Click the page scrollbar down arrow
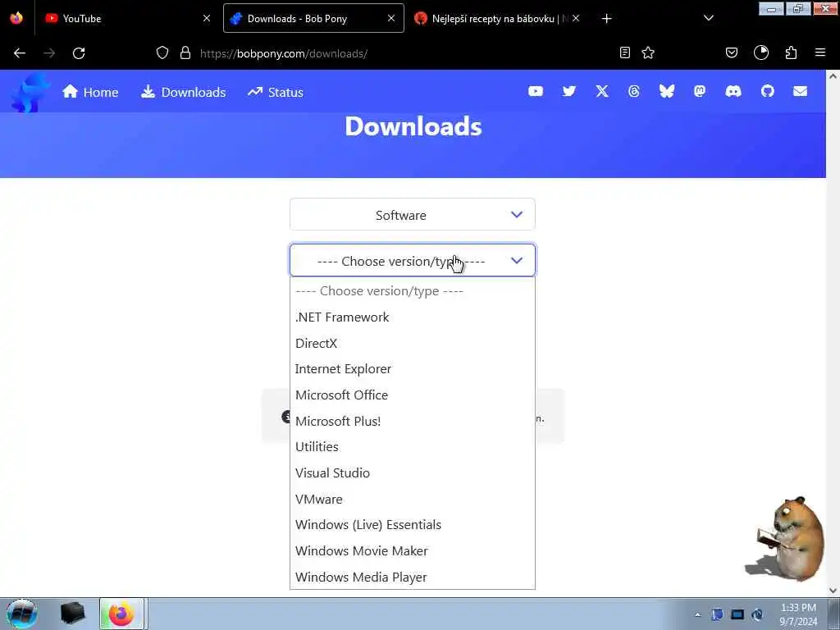 pos(833,591)
